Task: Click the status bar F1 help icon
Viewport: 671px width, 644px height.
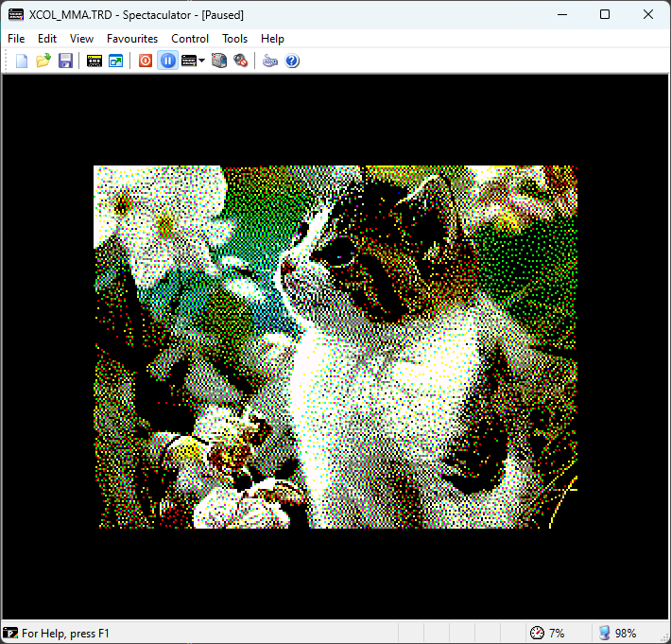Action: [10, 633]
